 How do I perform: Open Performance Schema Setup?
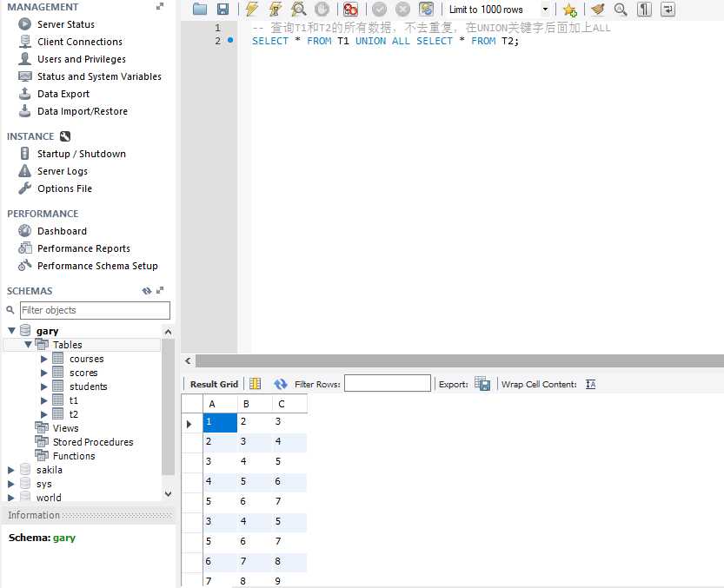point(97,266)
